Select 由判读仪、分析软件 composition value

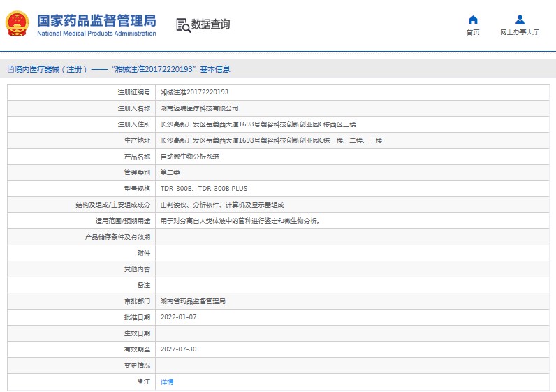[x=222, y=205]
